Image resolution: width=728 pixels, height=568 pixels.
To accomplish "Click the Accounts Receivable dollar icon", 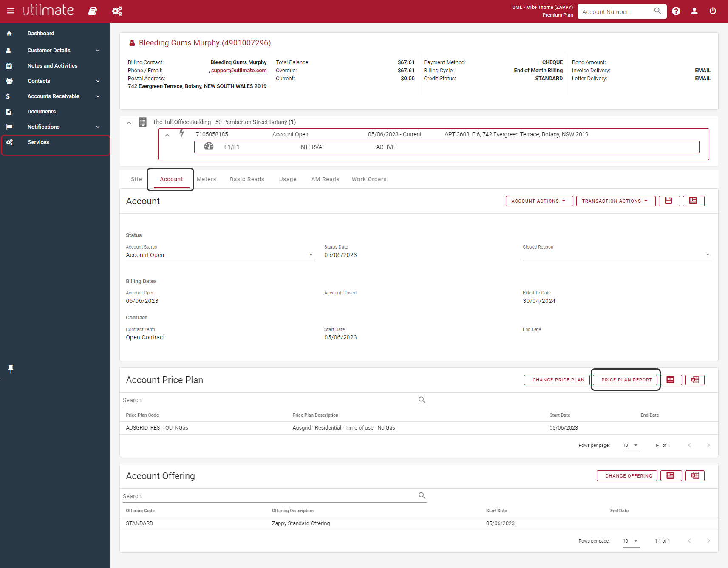I will (8, 96).
